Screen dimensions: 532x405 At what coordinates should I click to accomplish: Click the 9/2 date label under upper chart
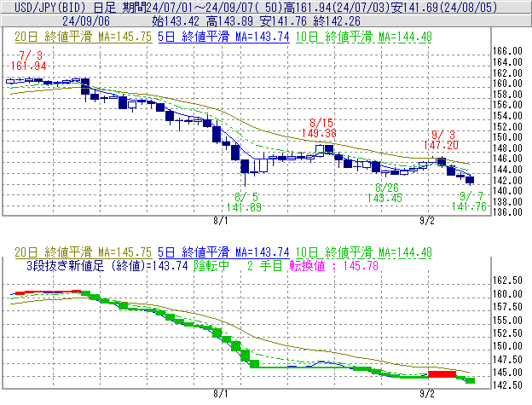[x=427, y=221]
